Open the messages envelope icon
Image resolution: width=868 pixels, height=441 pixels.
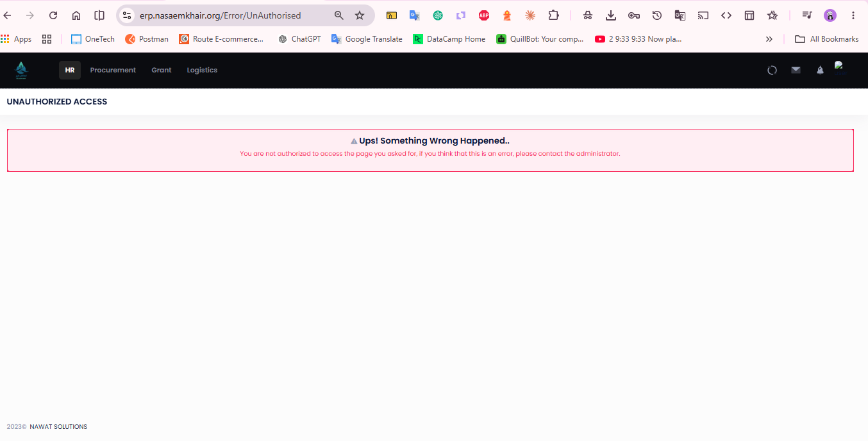(796, 70)
